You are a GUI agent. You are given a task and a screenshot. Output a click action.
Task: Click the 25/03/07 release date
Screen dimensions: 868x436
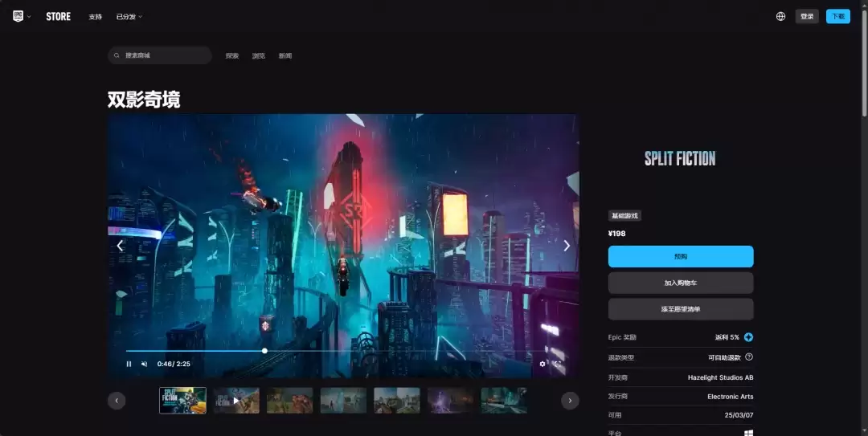click(x=739, y=415)
